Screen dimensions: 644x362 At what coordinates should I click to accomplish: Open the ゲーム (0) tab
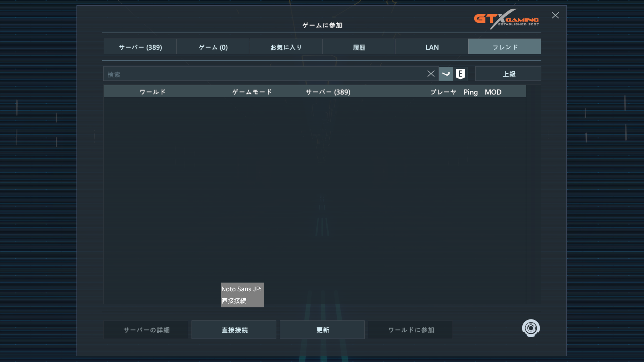[x=213, y=47]
